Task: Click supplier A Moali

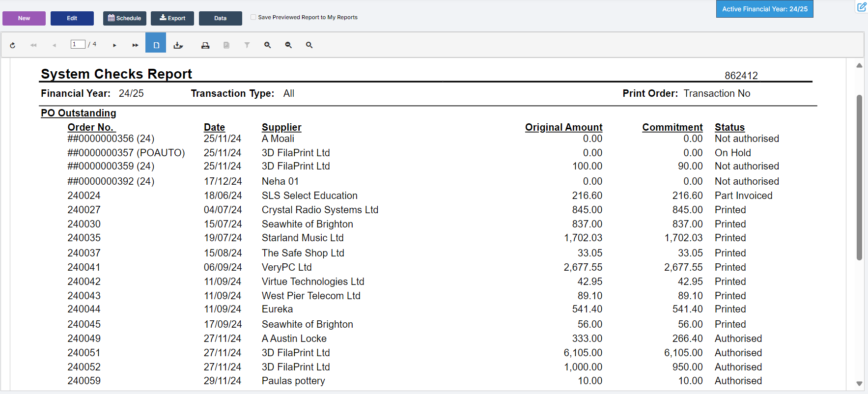Action: 278,139
